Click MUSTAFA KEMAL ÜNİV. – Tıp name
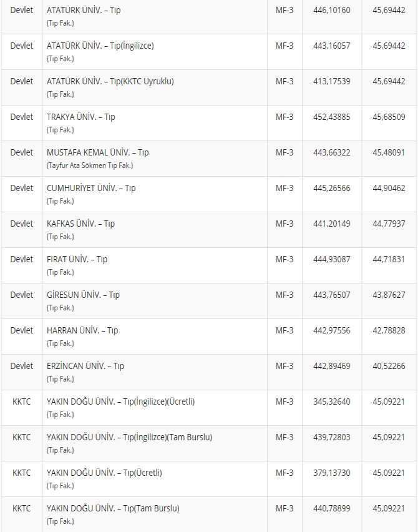 point(98,152)
